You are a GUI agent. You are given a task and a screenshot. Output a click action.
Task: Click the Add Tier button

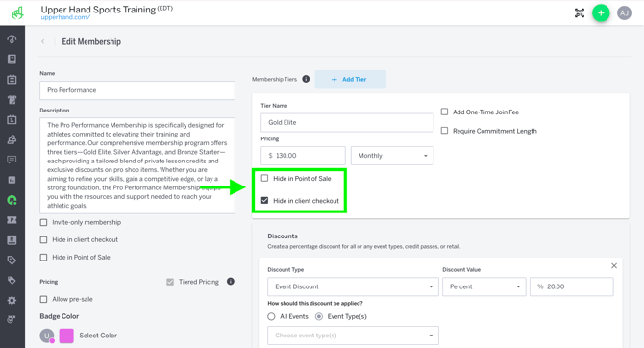[x=350, y=79]
